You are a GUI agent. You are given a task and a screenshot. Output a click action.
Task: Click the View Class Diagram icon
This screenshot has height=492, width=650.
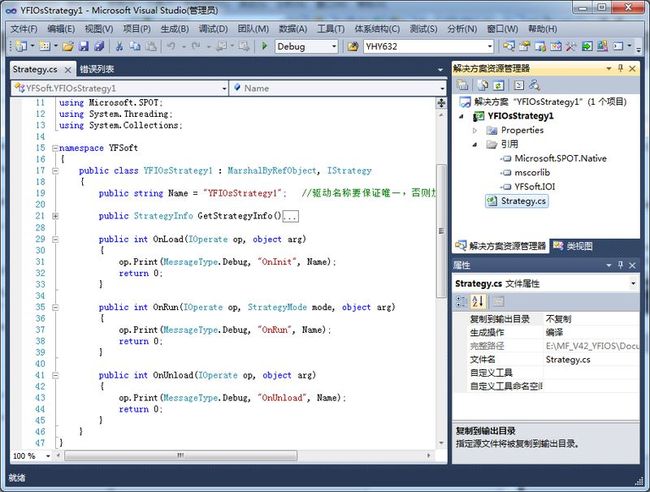point(534,85)
